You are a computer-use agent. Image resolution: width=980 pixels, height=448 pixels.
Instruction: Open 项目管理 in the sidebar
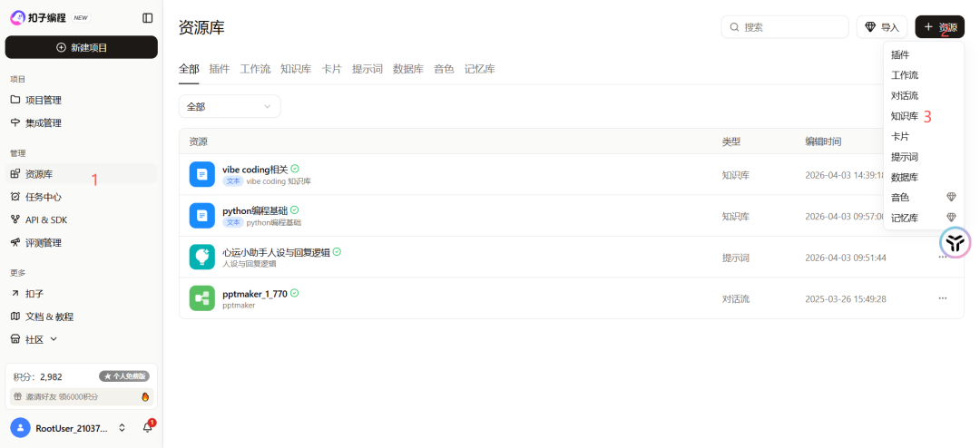click(x=82, y=100)
